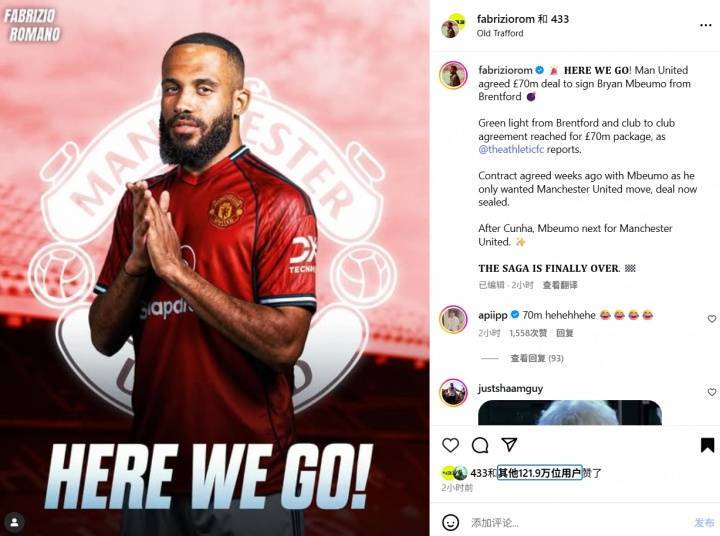Open emoji picker in the comment box
Image resolution: width=720 pixels, height=536 pixels.
[x=450, y=522]
